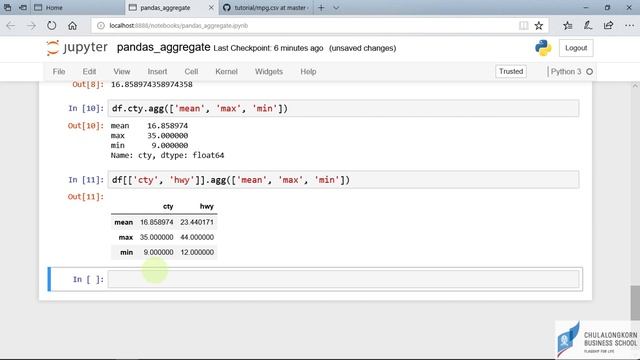Minimize the browser window
Image resolution: width=640 pixels, height=360 pixels.
(586, 8)
